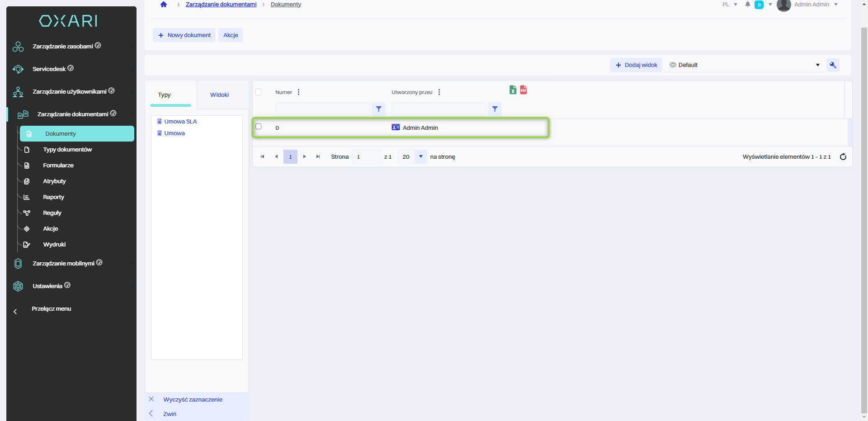Check the Admin Admin document row
The height and width of the screenshot is (421, 868).
pos(259,127)
